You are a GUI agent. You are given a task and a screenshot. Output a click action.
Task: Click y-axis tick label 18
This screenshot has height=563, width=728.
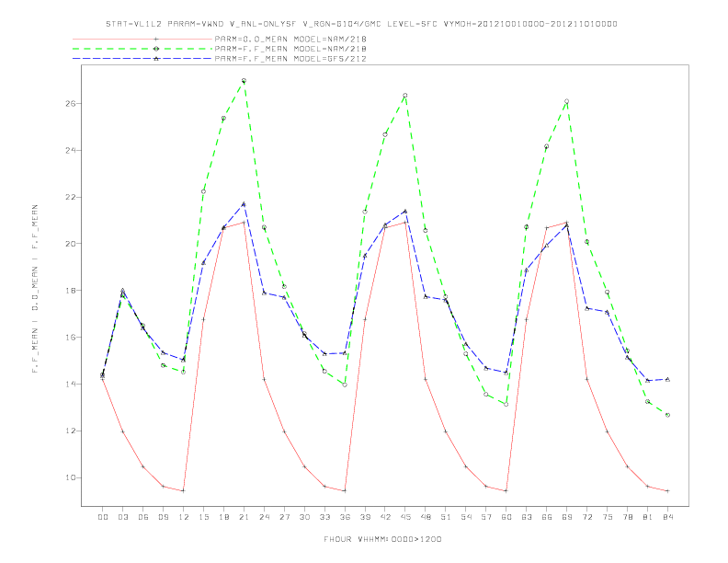(71, 291)
